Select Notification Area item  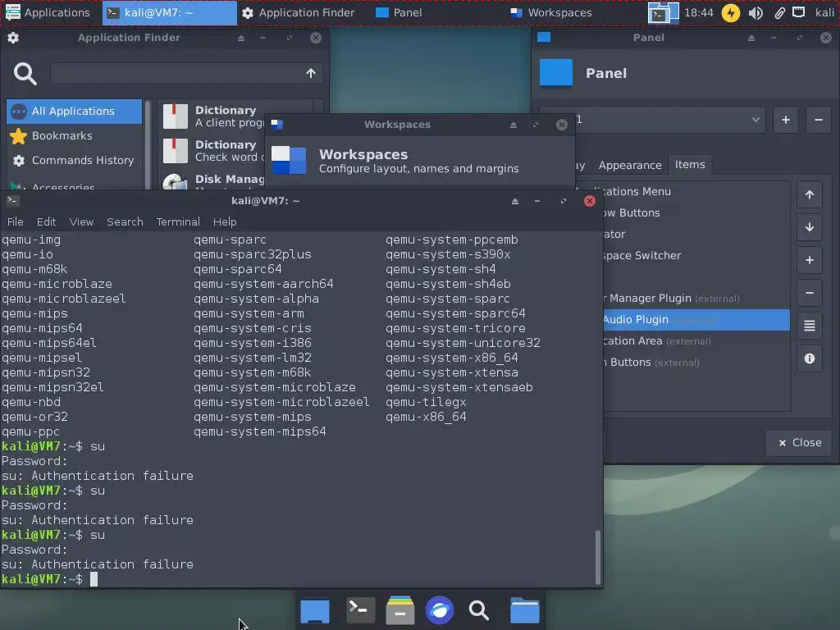(x=696, y=340)
